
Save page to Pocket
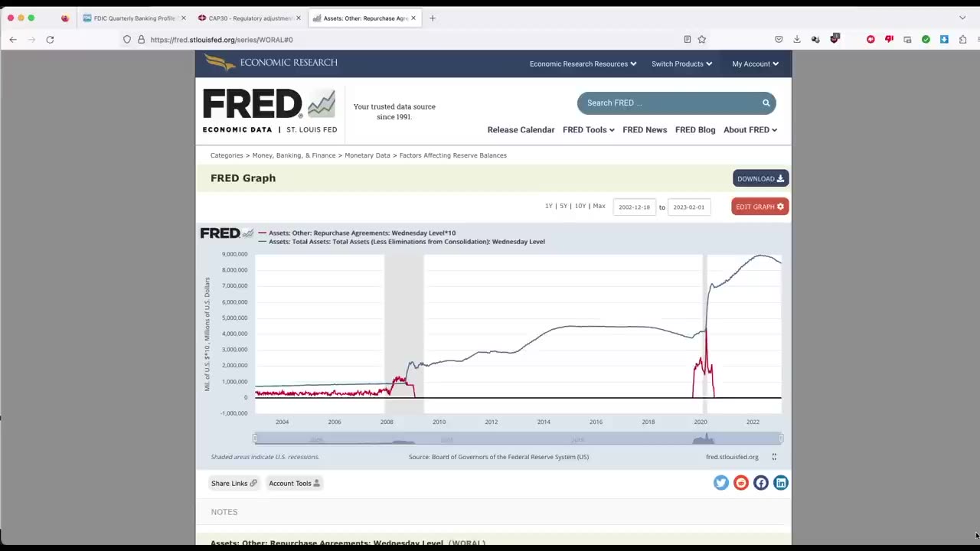(779, 39)
